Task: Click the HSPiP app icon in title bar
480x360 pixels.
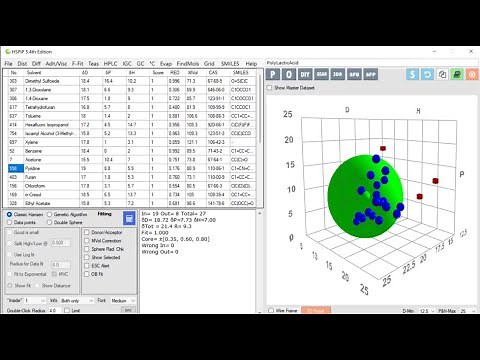Action: [8, 52]
